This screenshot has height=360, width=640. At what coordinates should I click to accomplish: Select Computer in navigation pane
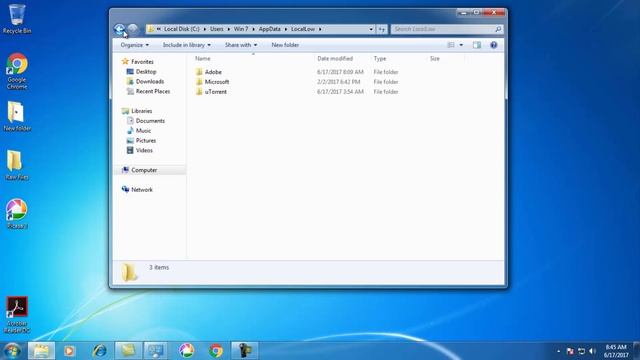coord(144,170)
